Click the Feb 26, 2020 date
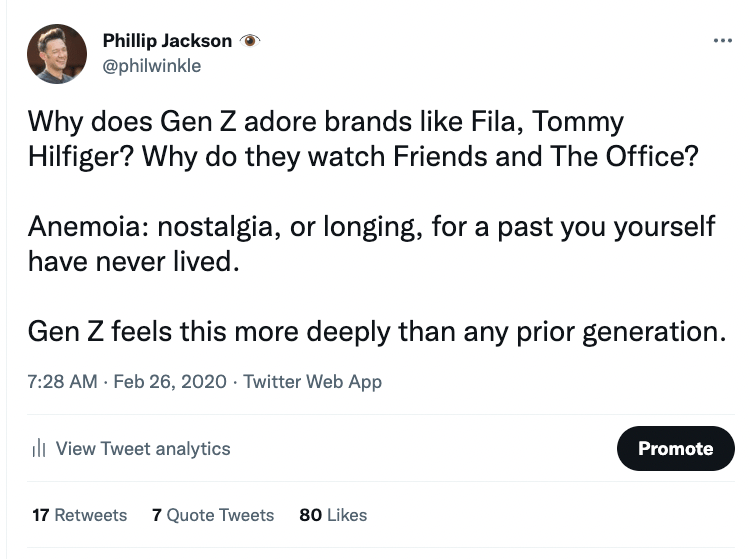 tap(170, 382)
